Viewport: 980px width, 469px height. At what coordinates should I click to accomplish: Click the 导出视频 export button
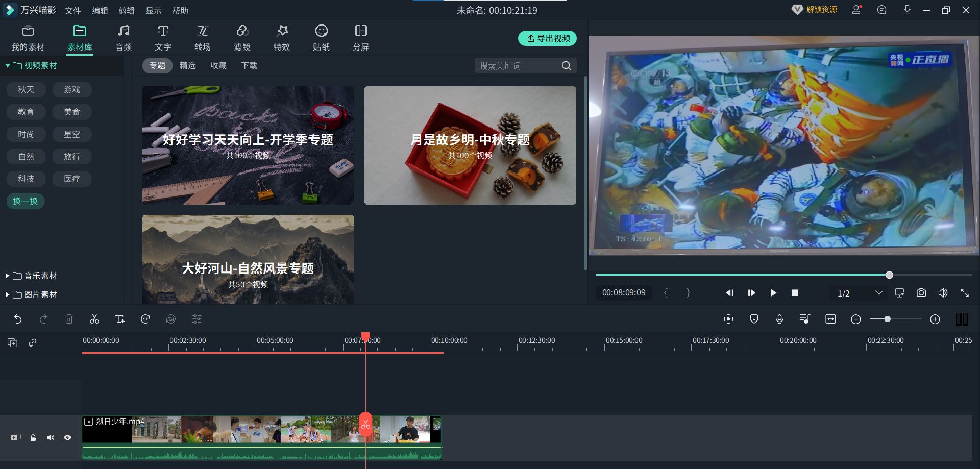[547, 38]
